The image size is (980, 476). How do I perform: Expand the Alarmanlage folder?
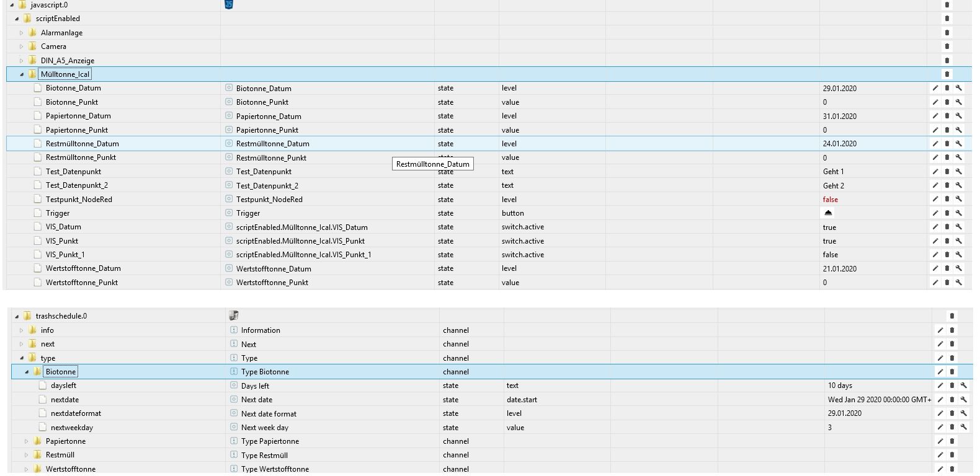[22, 33]
